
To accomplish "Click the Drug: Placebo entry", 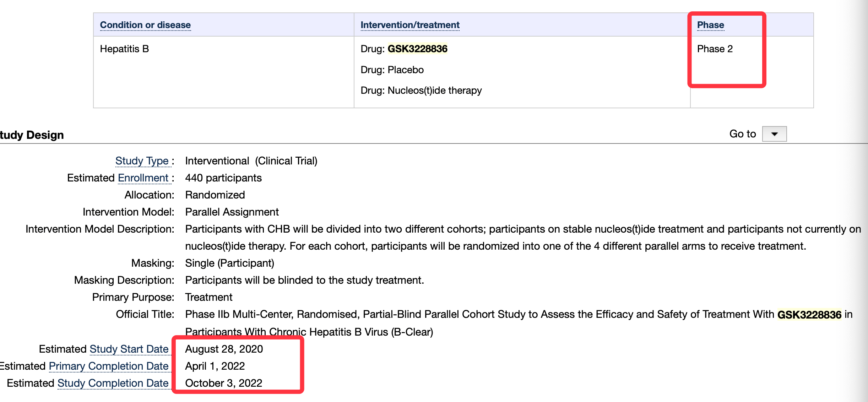I will point(392,70).
